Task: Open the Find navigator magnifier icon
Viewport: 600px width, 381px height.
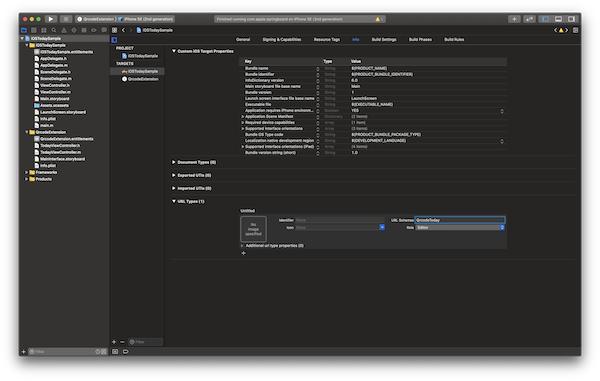Action: [54, 30]
